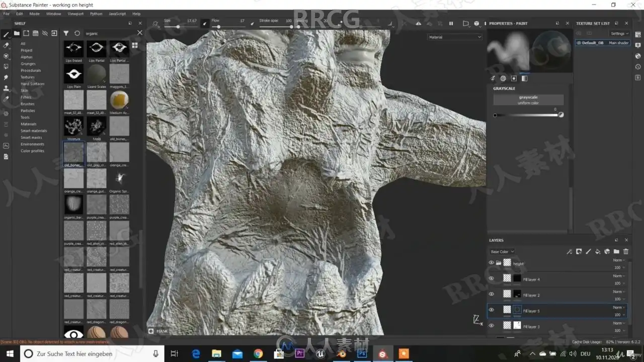Select the Smudge tool

6,77
